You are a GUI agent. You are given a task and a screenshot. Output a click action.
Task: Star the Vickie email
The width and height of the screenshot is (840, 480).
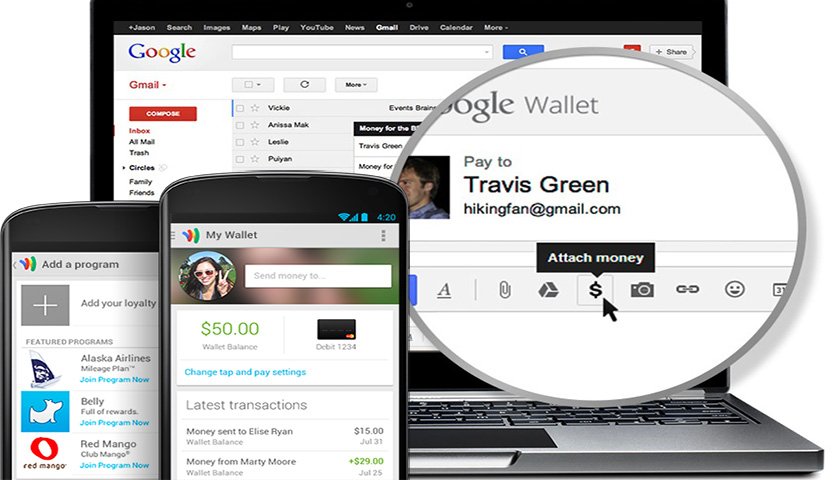[255, 108]
